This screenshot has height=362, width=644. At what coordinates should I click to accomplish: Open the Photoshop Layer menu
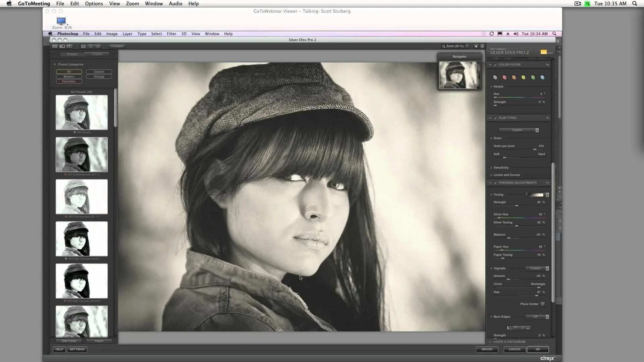coord(127,34)
